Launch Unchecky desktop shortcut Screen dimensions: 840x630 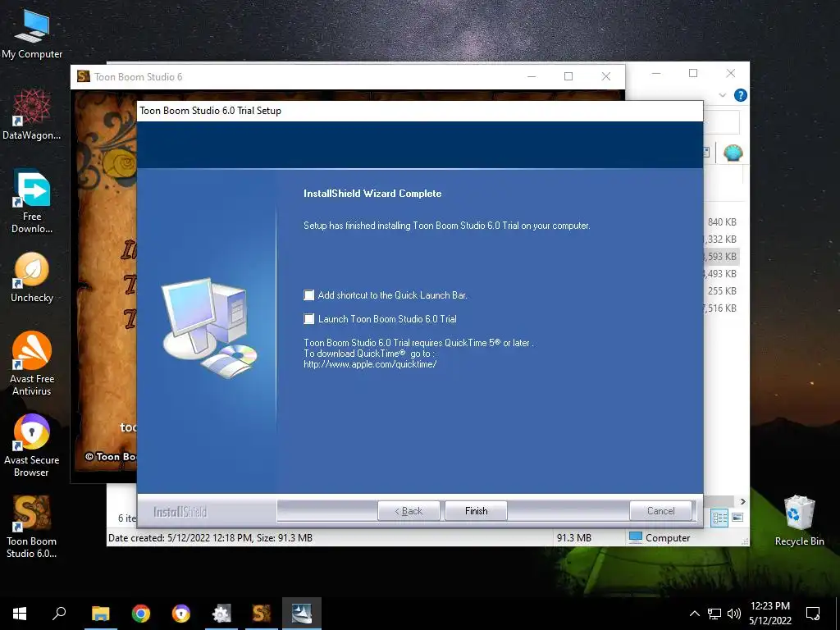pos(32,277)
